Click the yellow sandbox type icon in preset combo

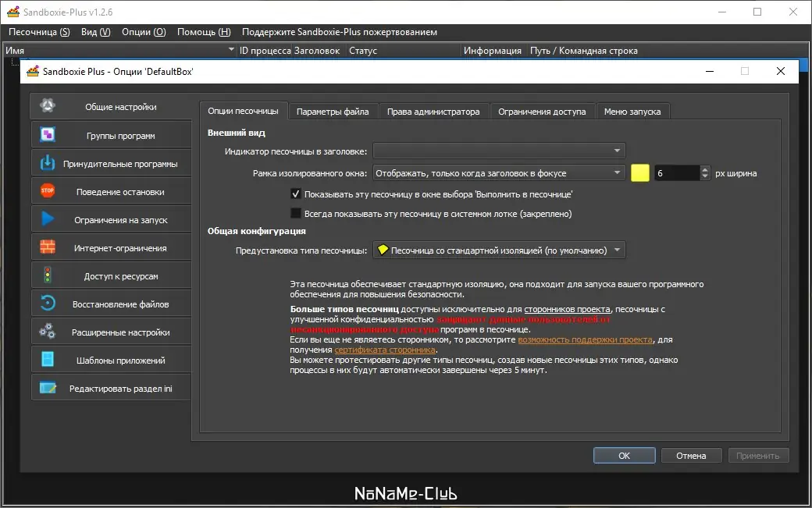[383, 250]
